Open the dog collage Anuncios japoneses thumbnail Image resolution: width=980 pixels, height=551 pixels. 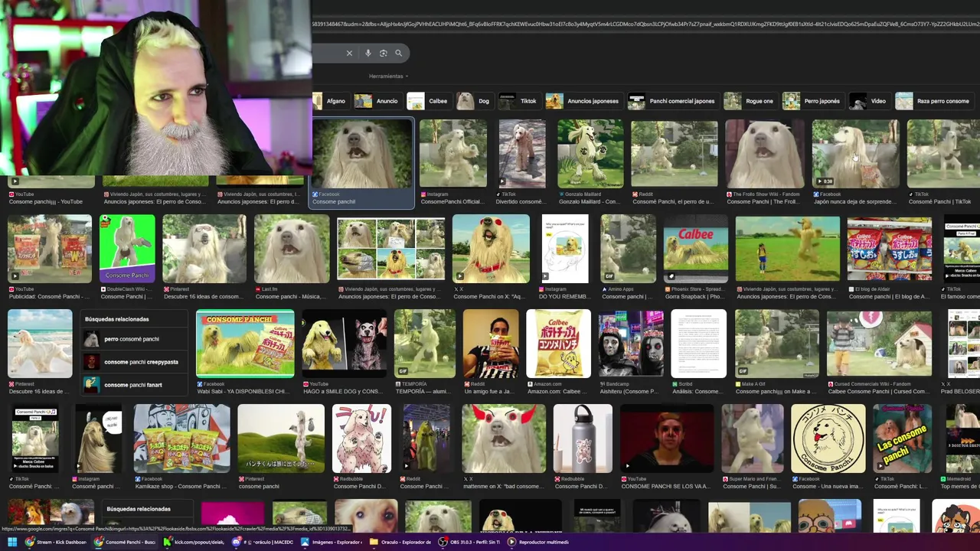click(391, 249)
